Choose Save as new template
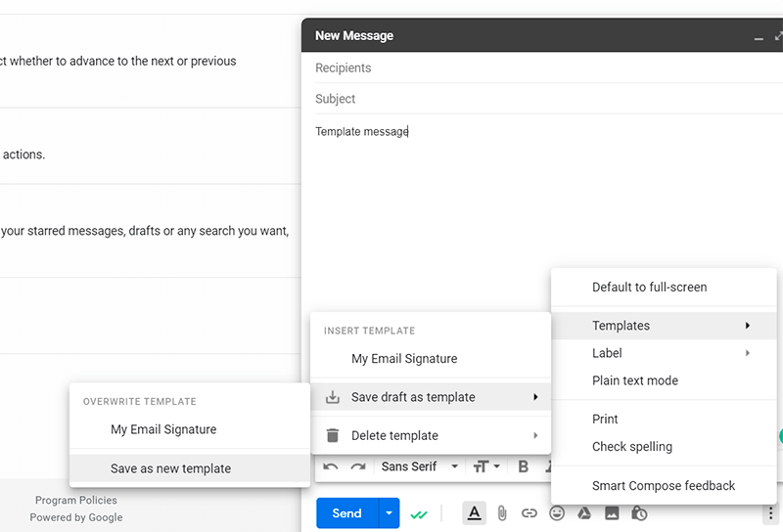This screenshot has height=532, width=783. pos(190,468)
